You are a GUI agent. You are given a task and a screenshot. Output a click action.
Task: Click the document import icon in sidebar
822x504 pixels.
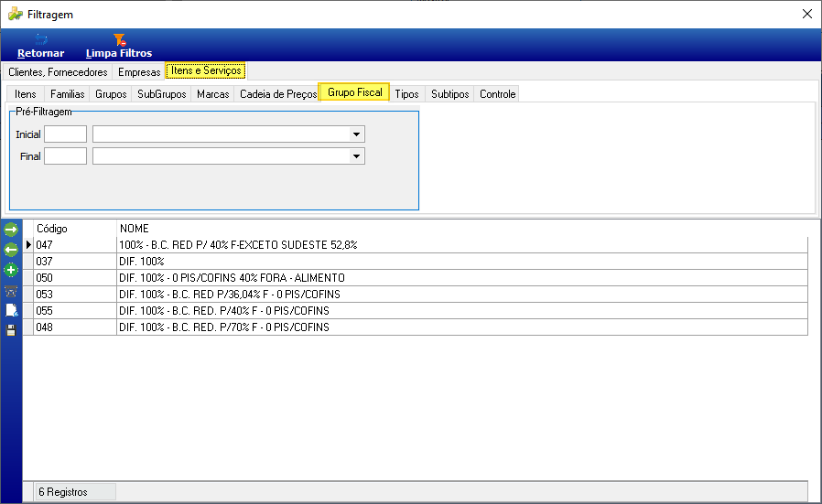[x=12, y=311]
